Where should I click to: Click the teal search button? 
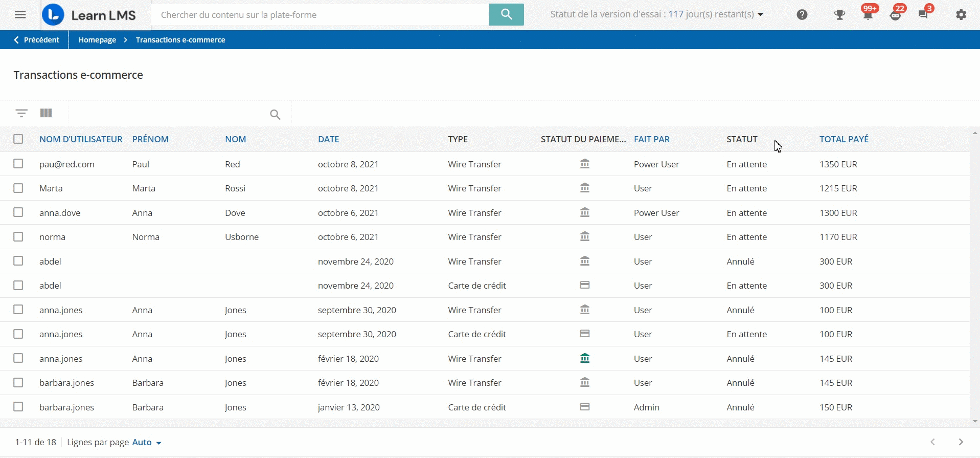click(506, 14)
